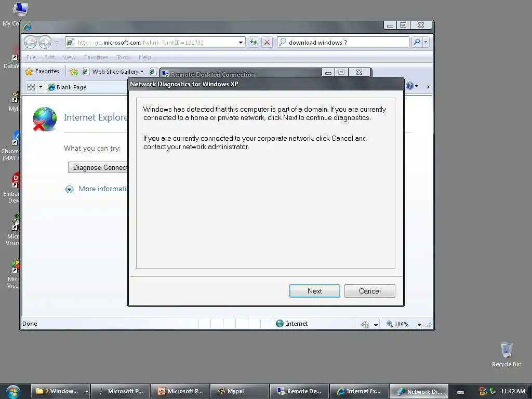Click Next in Network Diagnostics dialog

314,291
